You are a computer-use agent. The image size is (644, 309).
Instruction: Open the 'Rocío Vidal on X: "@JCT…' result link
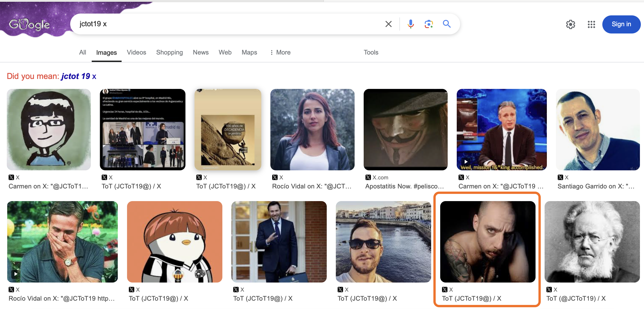tap(312, 186)
